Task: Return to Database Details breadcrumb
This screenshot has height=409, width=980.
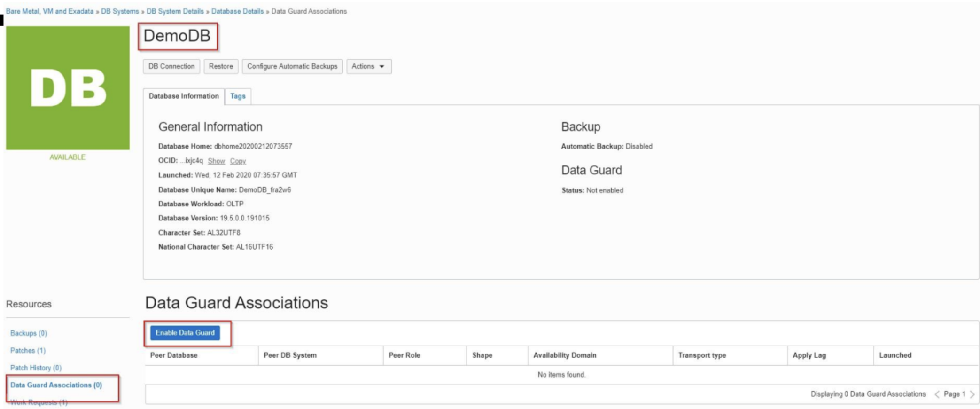Action: tap(237, 11)
